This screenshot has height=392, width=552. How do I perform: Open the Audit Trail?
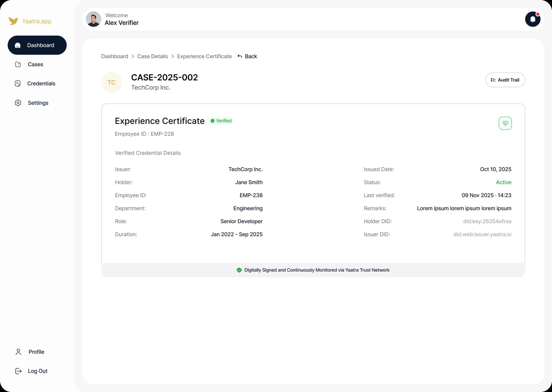click(505, 80)
